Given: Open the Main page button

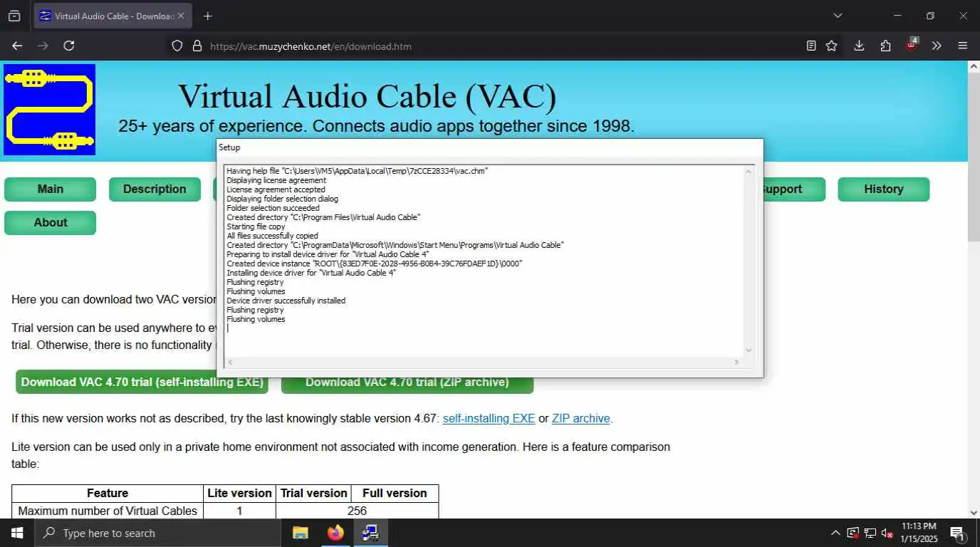Looking at the screenshot, I should tap(50, 189).
